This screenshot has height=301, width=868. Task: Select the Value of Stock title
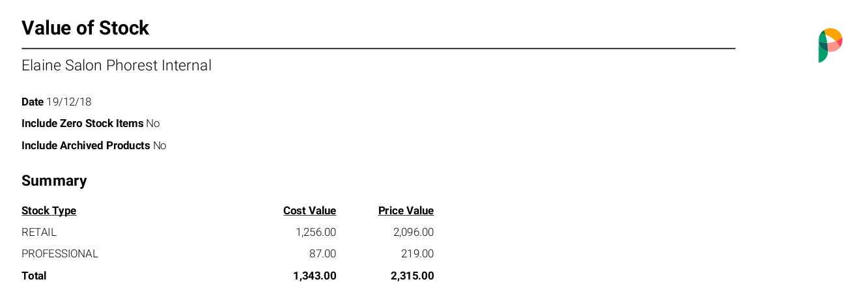[x=85, y=28]
